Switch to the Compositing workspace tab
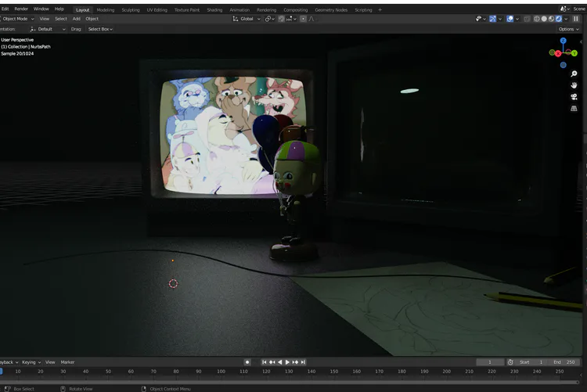The image size is (587, 392). coord(295,10)
